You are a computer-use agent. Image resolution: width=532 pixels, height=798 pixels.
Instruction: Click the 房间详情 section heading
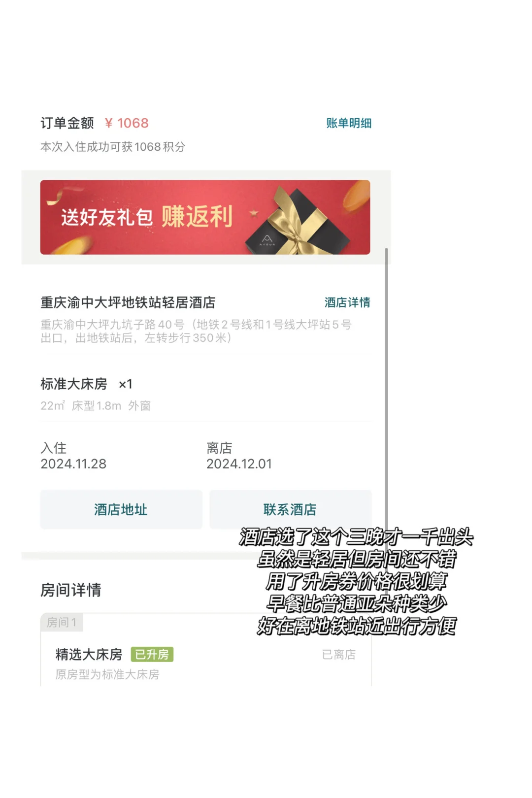[71, 590]
